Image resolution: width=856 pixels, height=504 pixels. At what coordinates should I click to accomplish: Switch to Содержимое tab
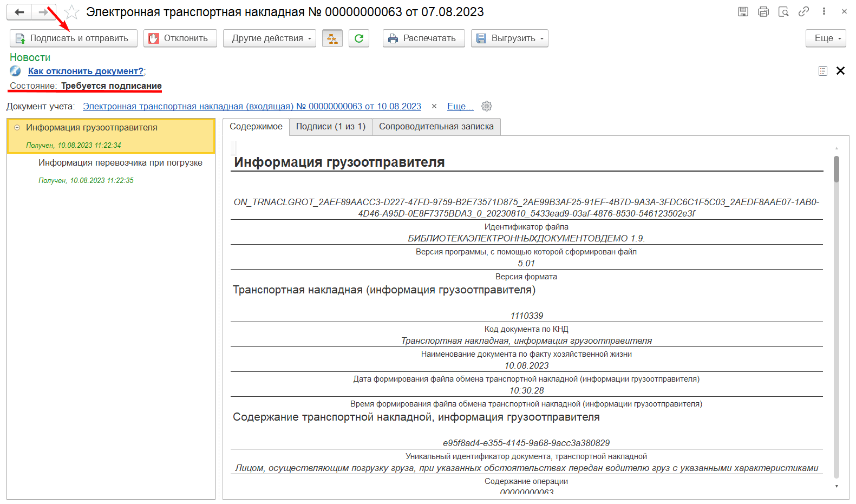click(256, 127)
